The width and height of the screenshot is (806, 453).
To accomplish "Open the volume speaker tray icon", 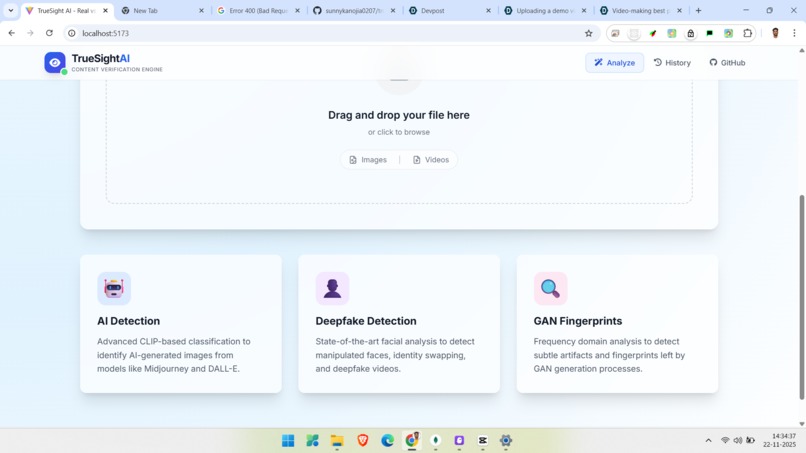I will tap(738, 441).
